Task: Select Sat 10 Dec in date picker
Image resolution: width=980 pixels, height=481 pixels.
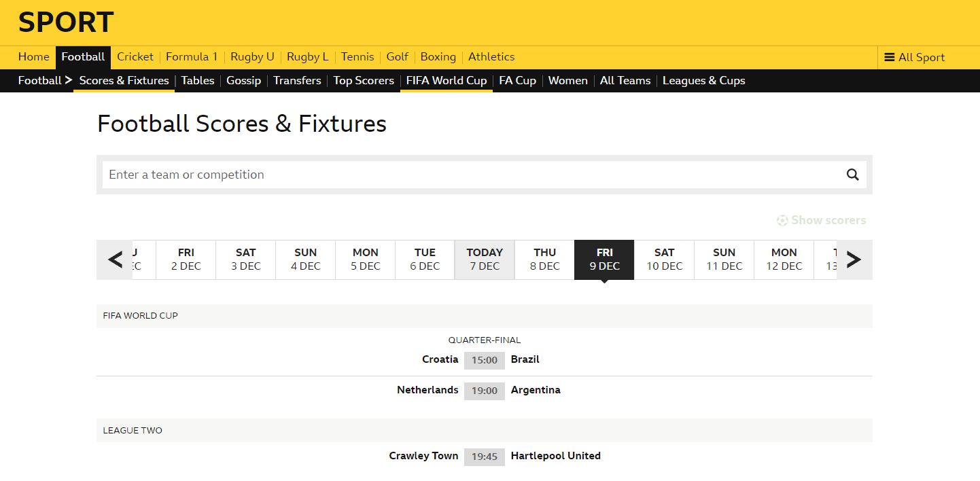Action: click(665, 260)
